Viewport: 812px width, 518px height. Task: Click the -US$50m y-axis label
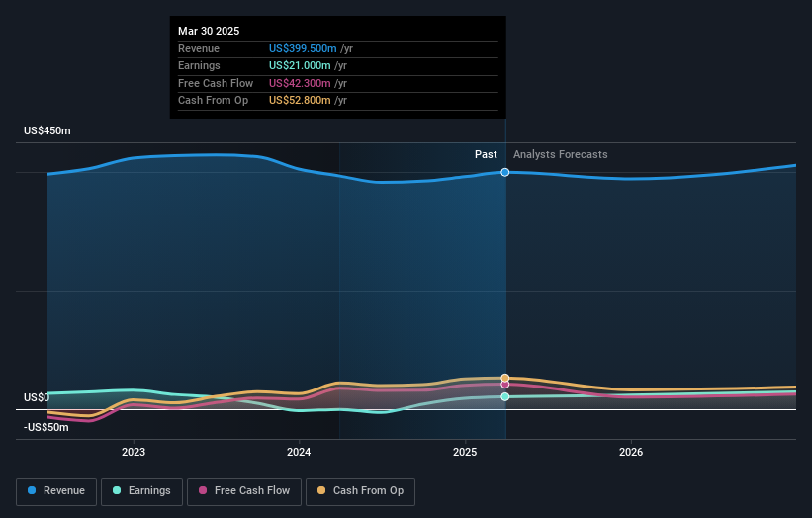(46, 427)
